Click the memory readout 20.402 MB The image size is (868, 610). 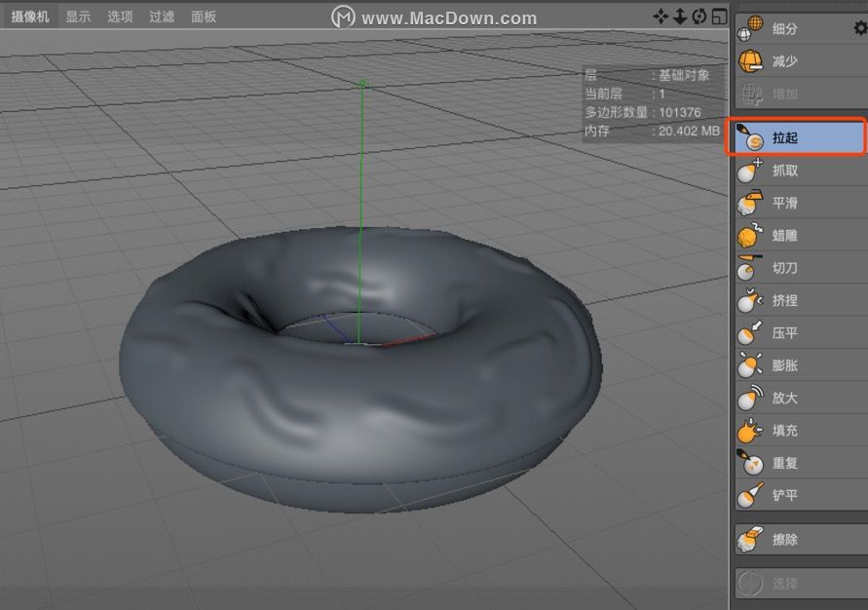click(689, 132)
